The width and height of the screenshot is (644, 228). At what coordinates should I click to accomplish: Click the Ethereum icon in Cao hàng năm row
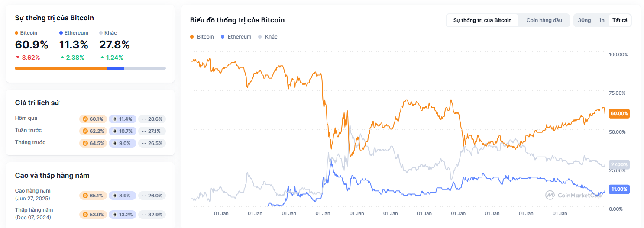tap(115, 196)
